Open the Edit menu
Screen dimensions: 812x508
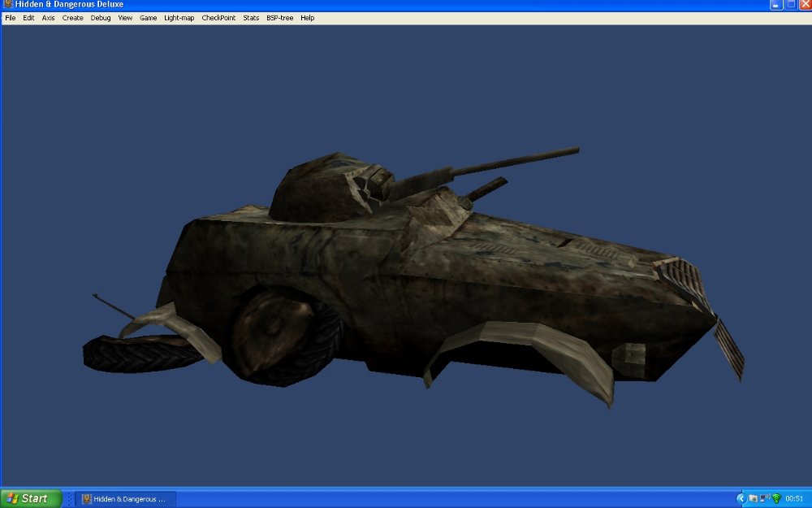coord(28,18)
